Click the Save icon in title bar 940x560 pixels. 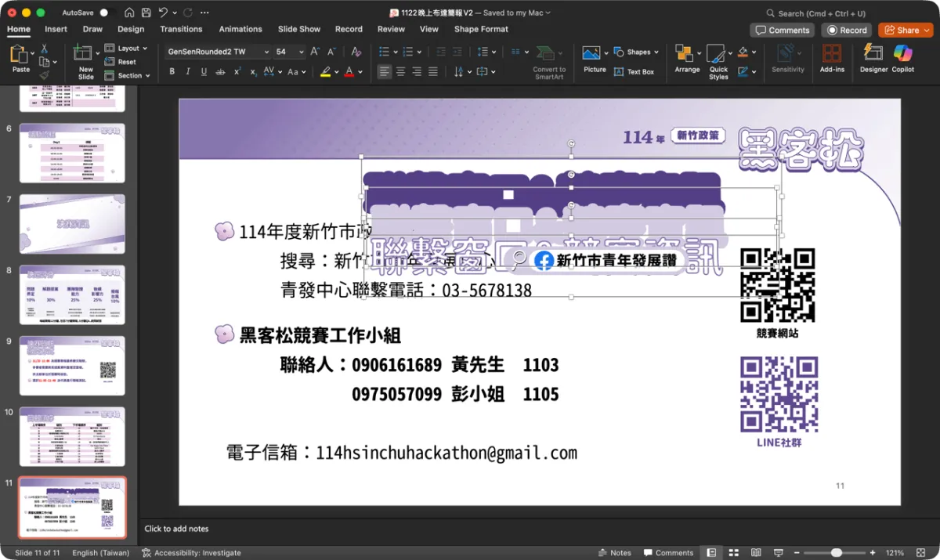(x=128, y=13)
